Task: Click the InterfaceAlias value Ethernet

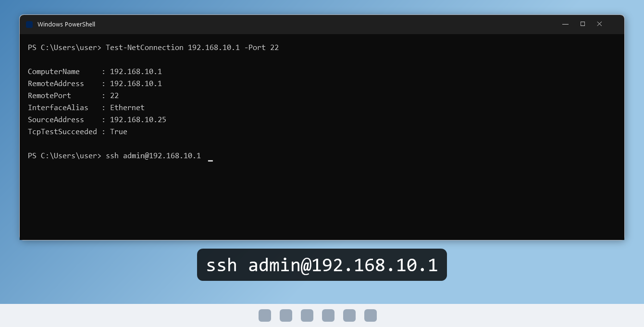Action: (127, 108)
